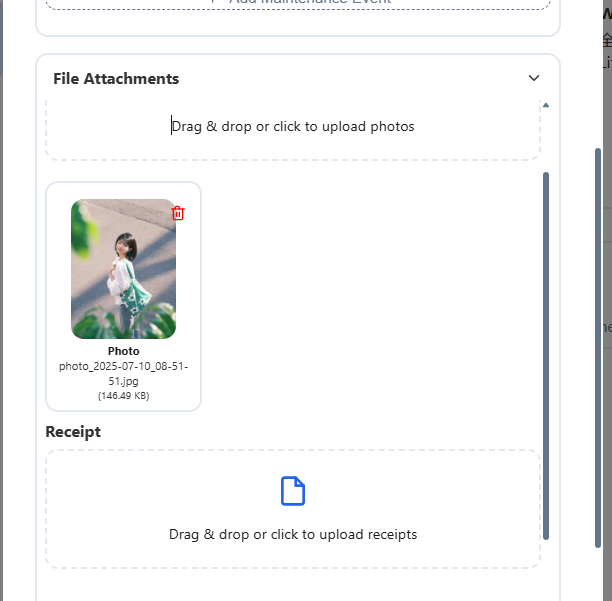This screenshot has height=601, width=612.
Task: Click the outer panel scrollbar thumb
Action: click(x=598, y=348)
